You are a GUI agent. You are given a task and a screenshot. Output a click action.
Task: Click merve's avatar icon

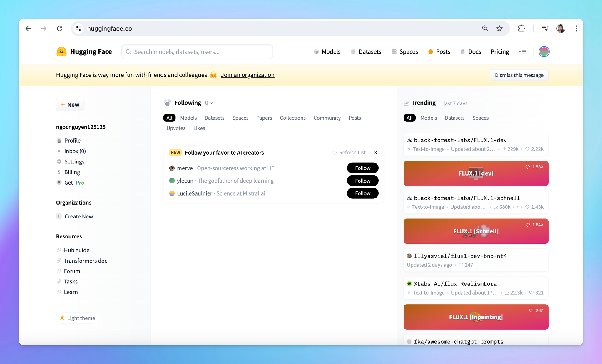pyautogui.click(x=172, y=168)
